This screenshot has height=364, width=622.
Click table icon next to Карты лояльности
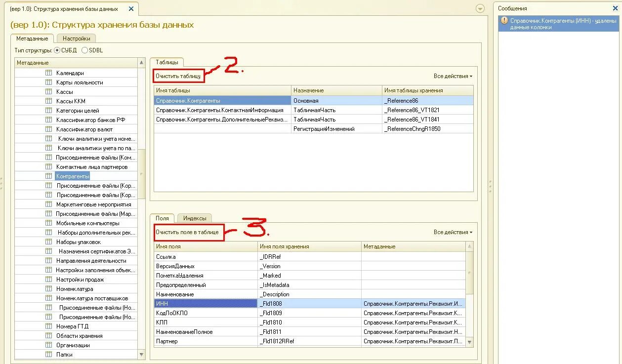[x=48, y=82]
